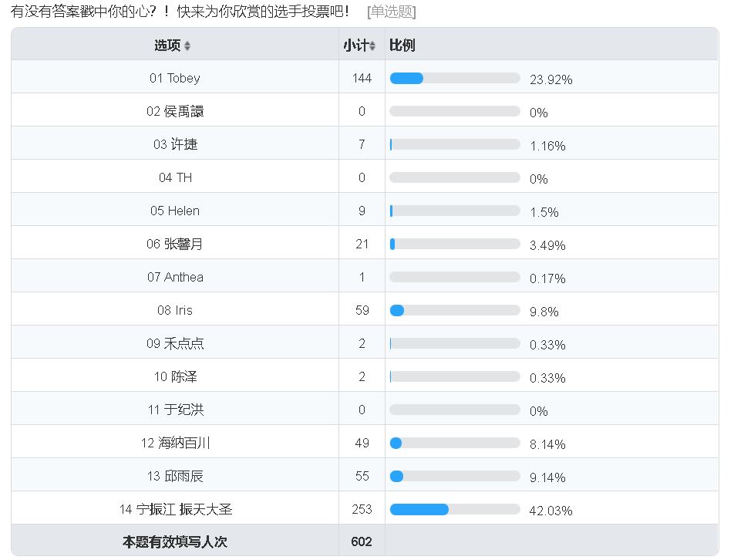This screenshot has width=734, height=560.
Task: Click the 12 海纳百川 option name
Action: click(x=175, y=443)
